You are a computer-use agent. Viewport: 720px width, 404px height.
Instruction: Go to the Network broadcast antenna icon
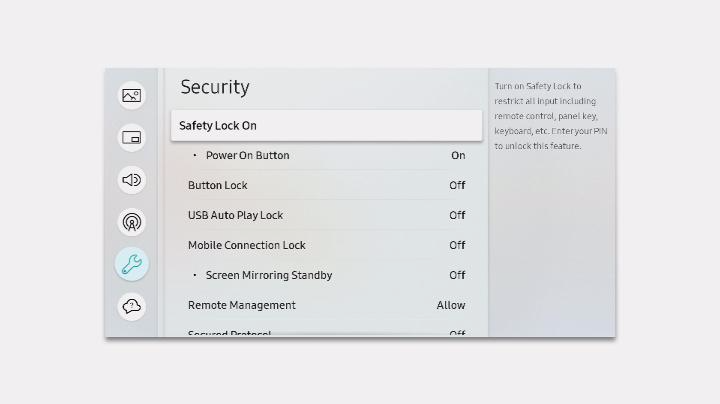(x=132, y=222)
